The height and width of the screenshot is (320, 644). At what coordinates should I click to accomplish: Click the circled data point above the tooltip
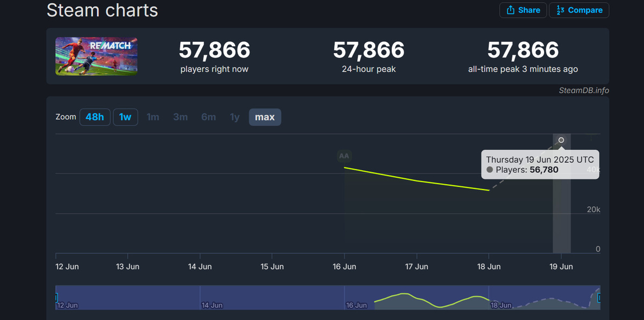(561, 140)
